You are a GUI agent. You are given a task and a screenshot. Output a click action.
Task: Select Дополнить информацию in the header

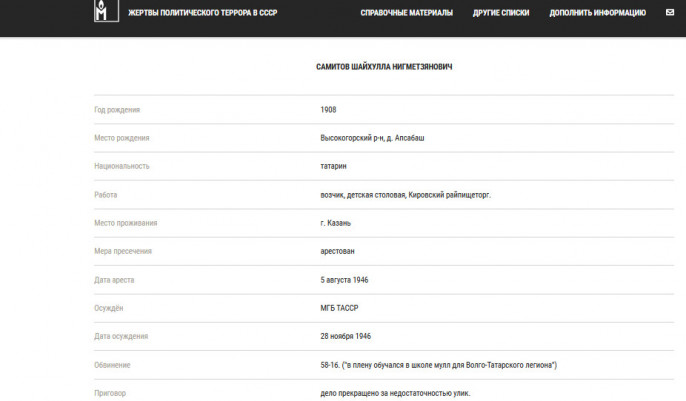(x=596, y=13)
